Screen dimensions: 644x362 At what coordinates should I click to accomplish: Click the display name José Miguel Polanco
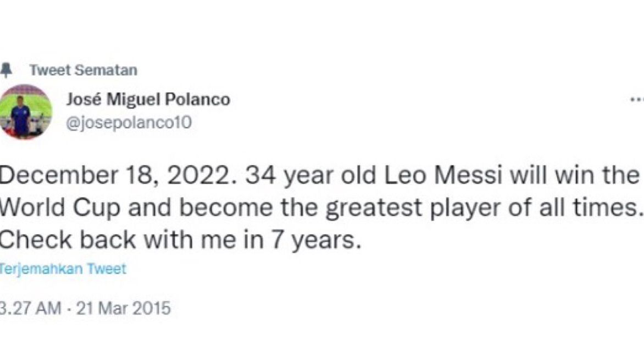point(147,99)
